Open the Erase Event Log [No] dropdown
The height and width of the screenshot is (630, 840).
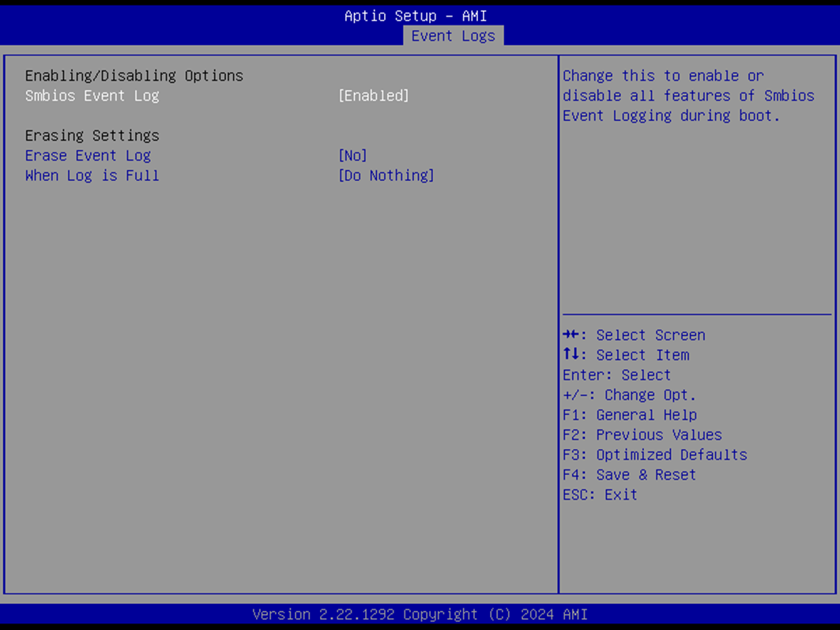[x=352, y=156]
